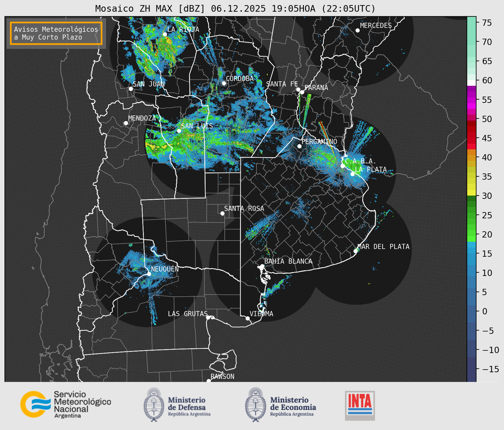
Task: Click the VIEDMA city label
Action: tap(261, 314)
